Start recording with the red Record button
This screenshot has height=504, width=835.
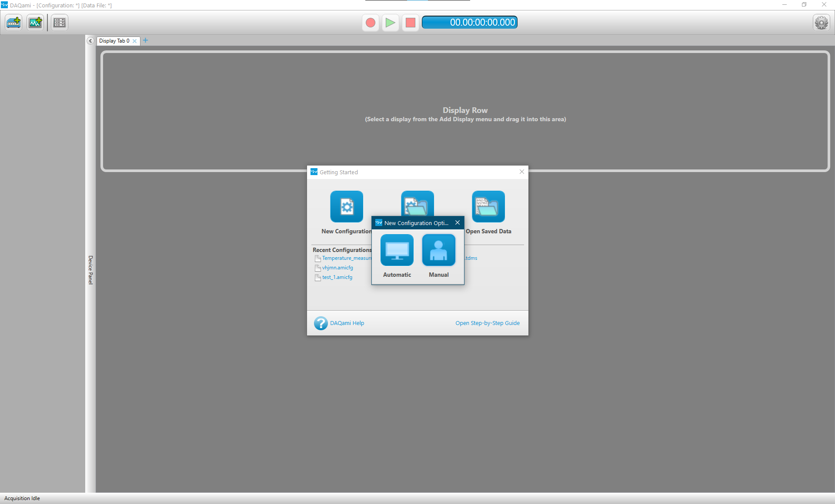tap(371, 23)
